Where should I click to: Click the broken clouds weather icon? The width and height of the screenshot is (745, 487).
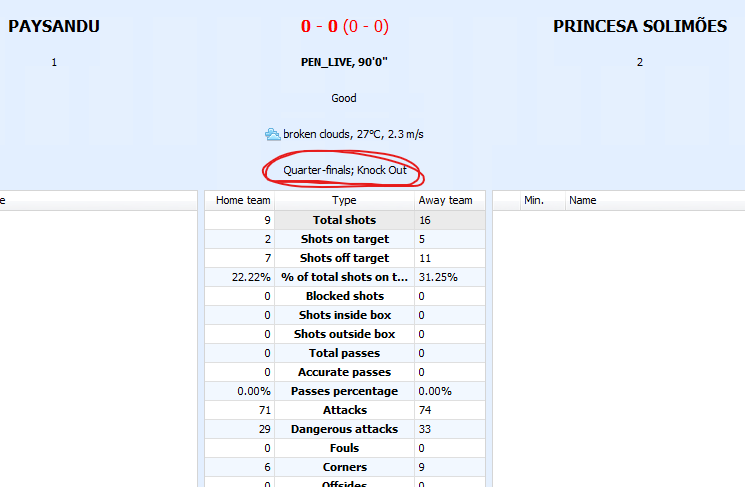click(272, 134)
